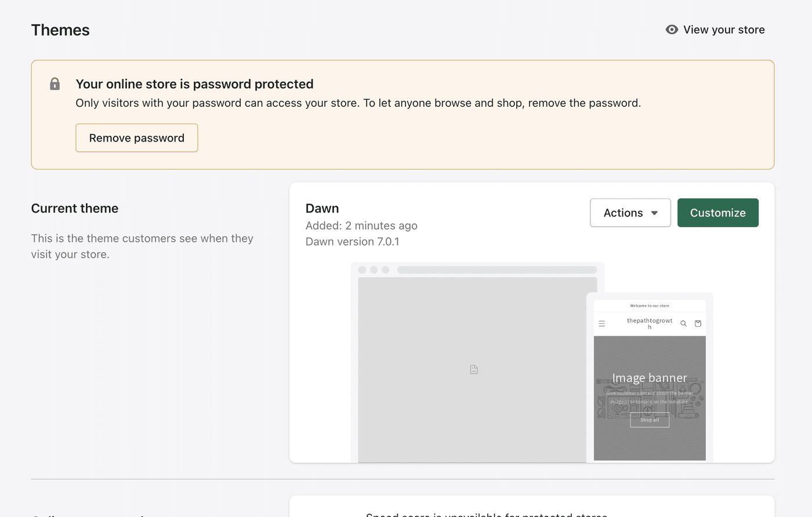Image resolution: width=812 pixels, height=517 pixels.
Task: Click Shop all button in mobile preview
Action: [650, 420]
